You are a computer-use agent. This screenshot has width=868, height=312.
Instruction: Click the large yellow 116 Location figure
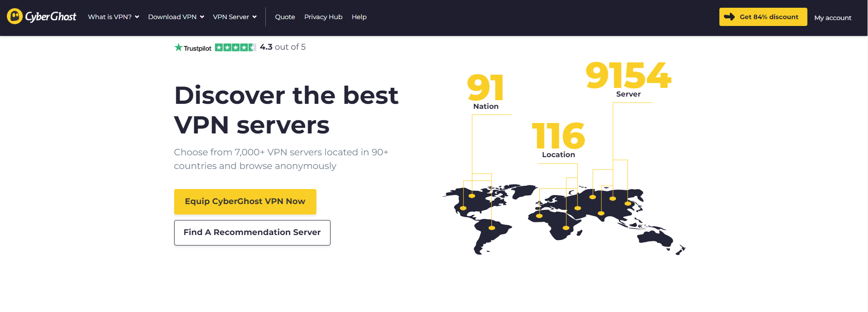[x=558, y=136]
